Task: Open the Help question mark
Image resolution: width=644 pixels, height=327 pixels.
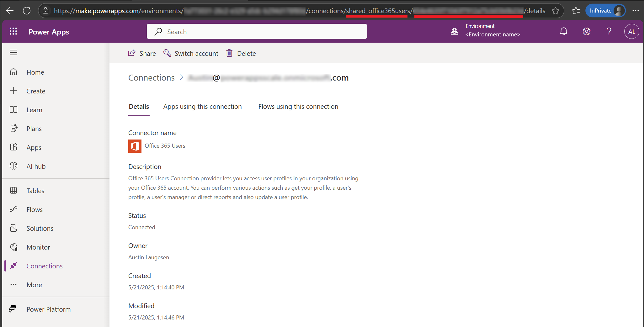Action: point(609,31)
